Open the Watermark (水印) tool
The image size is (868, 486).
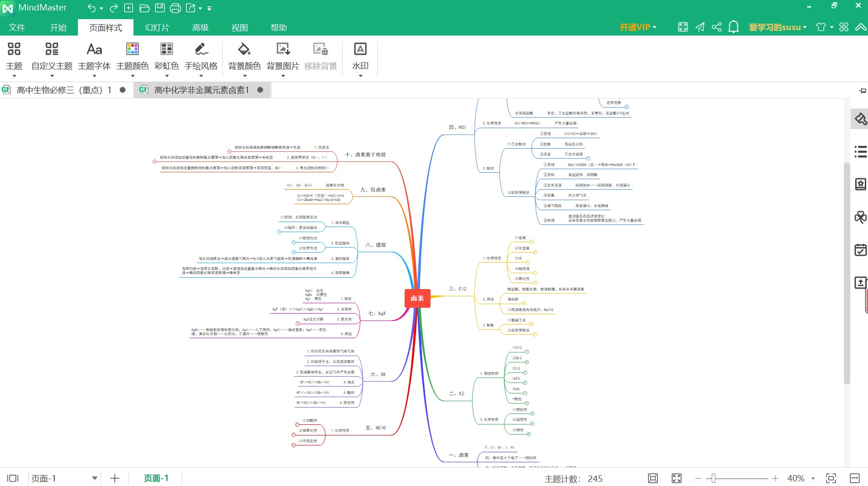tap(360, 58)
